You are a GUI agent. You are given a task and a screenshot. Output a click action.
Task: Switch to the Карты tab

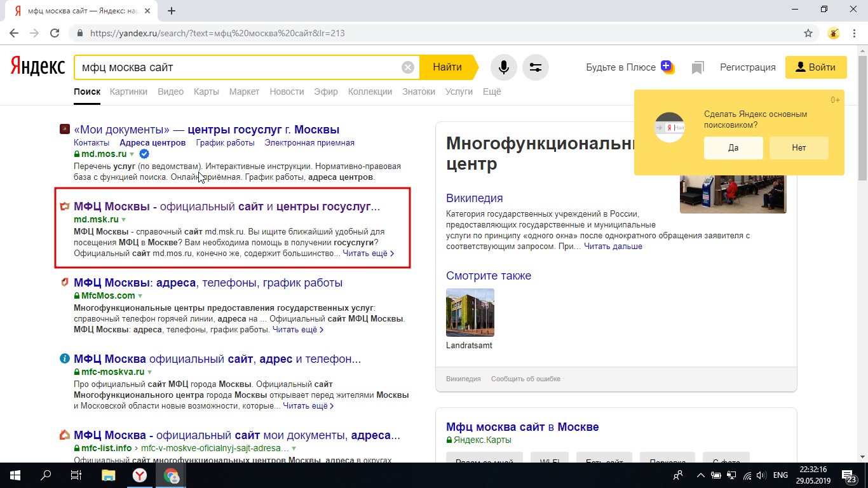tap(207, 91)
